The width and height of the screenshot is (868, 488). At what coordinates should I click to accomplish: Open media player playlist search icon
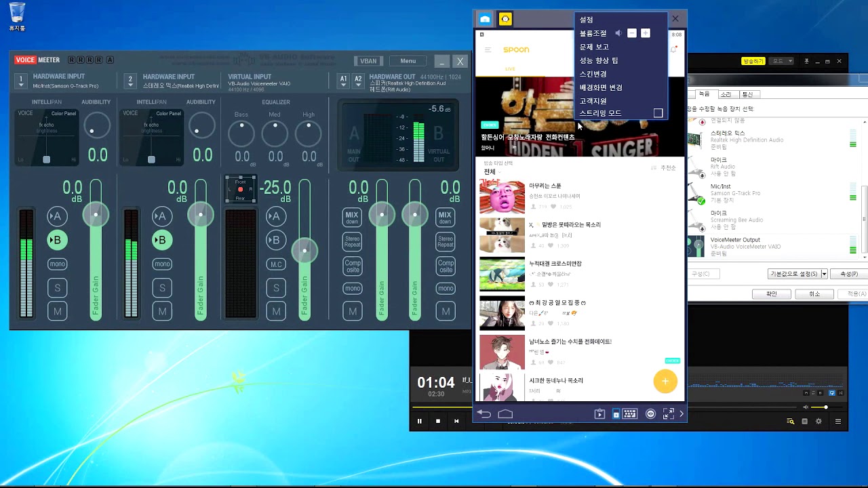791,421
